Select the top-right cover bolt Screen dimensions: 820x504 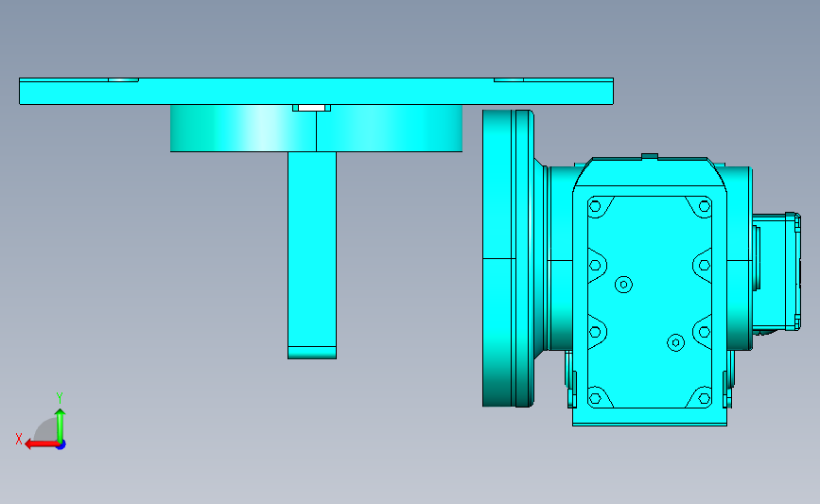tap(705, 206)
